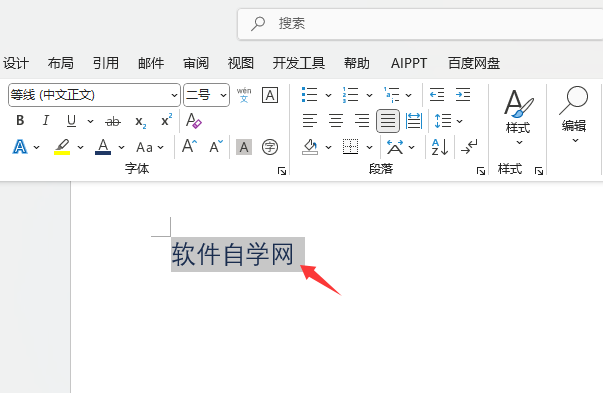This screenshot has width=603, height=393.
Task: Open font name combo box
Action: (x=94, y=95)
